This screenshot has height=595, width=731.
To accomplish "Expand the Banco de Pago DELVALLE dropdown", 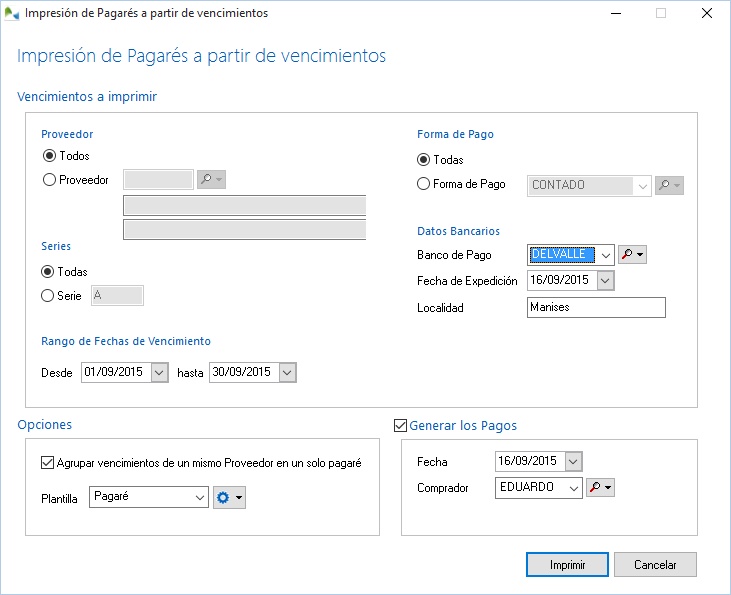I will click(604, 255).
